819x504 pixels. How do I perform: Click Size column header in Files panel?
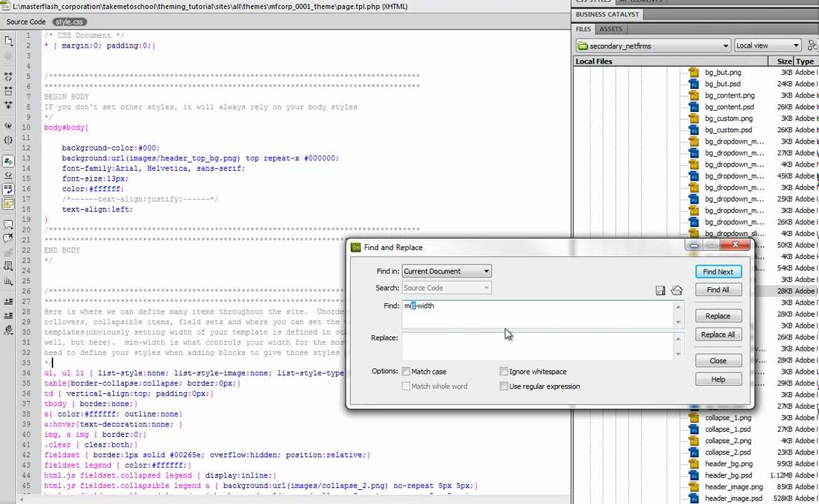[x=780, y=61]
